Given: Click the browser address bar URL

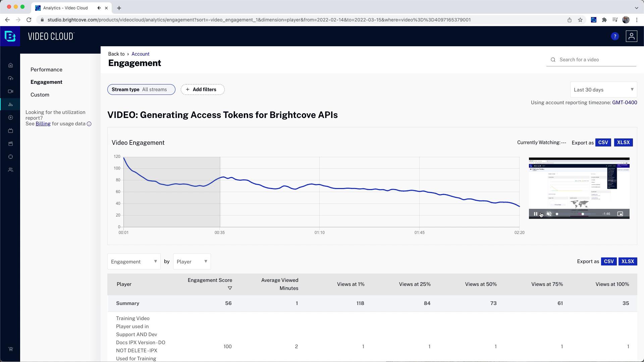Looking at the screenshot, I should pyautogui.click(x=259, y=20).
